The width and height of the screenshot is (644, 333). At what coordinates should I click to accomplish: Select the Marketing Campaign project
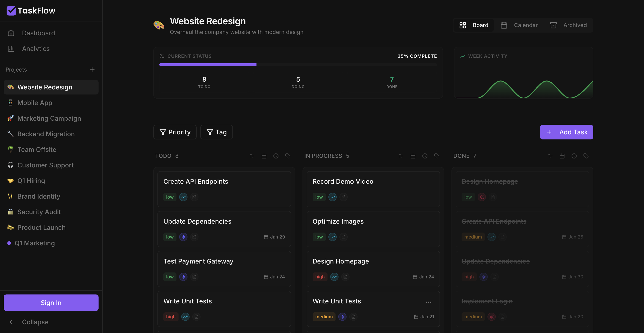point(51,118)
